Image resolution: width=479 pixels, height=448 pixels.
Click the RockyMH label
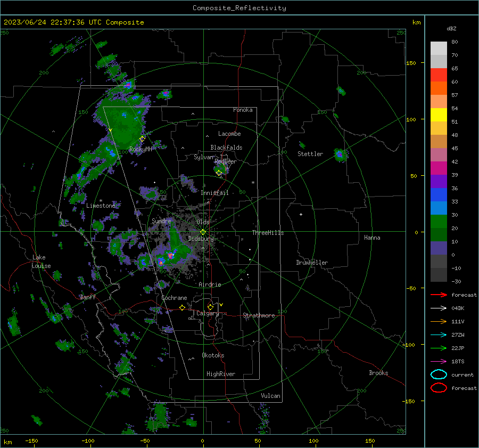point(141,149)
